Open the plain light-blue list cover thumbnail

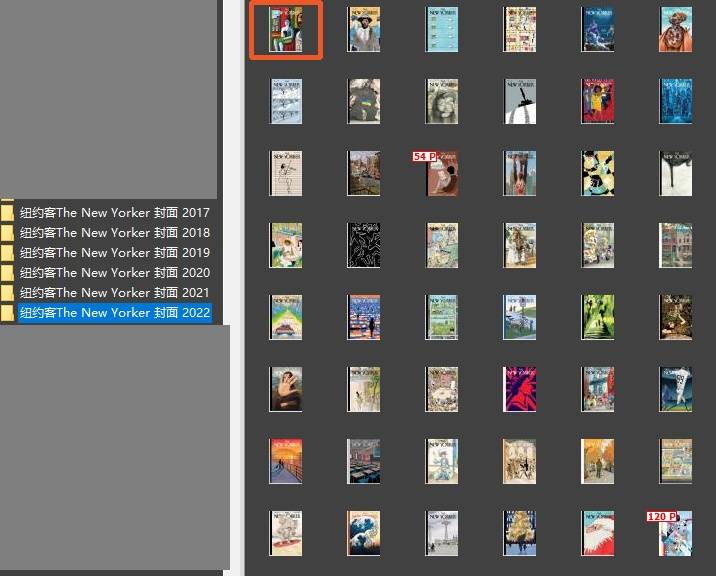(442, 29)
